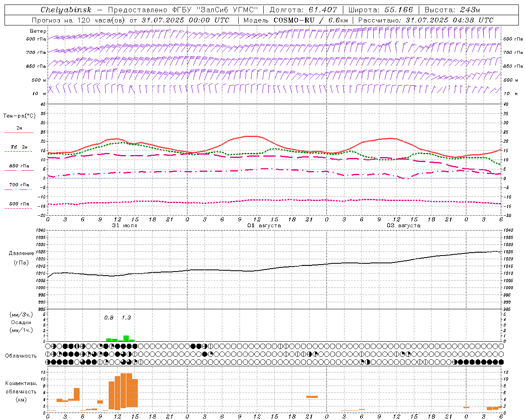This screenshot has height=420, width=525.
Task: Click the '500 гПа' temperature legend entry above the dotted line
Action: (x=19, y=204)
